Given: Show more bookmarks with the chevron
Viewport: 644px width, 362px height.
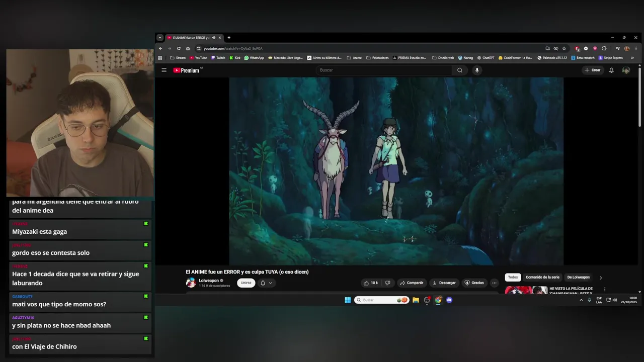Looking at the screenshot, I should pyautogui.click(x=632, y=58).
